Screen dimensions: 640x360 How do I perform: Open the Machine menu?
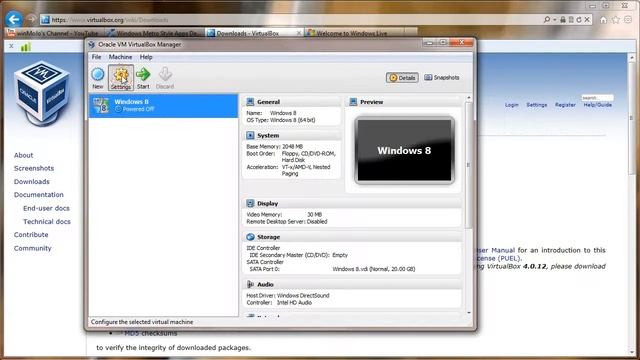120,57
